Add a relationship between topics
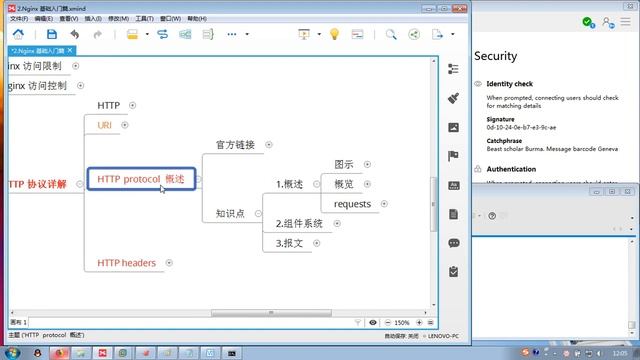This screenshot has height=360, width=640. [162, 34]
